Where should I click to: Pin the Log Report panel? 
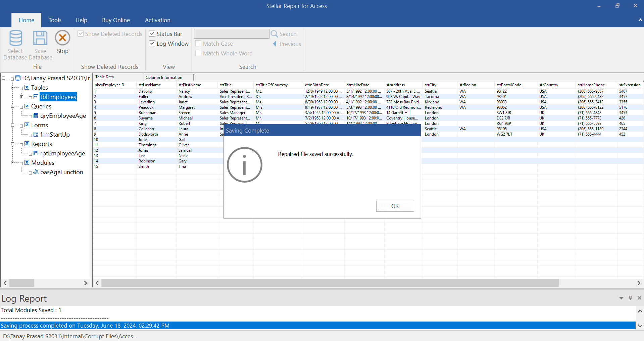[630, 298]
